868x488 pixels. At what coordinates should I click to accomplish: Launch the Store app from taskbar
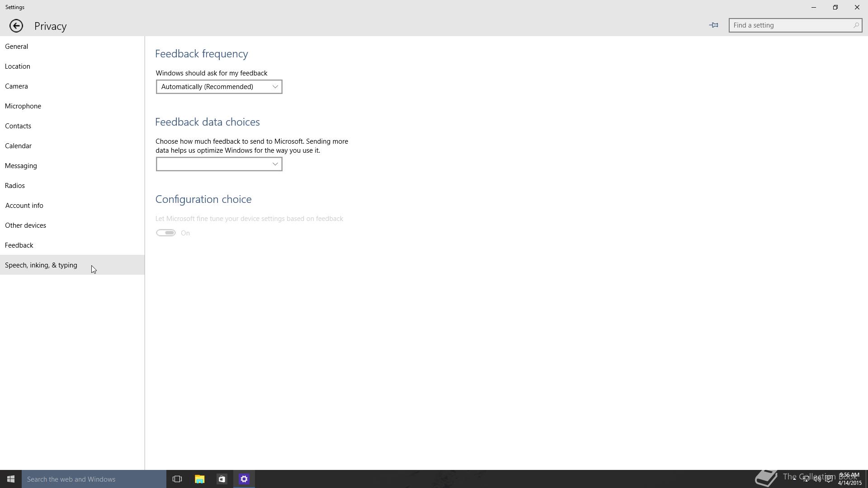point(222,479)
